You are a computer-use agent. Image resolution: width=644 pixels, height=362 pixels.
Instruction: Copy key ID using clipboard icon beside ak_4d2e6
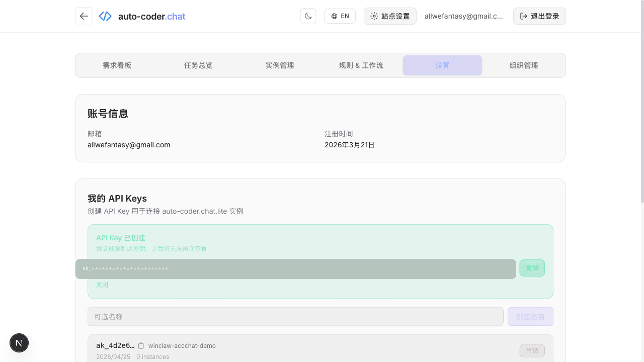coord(141,345)
